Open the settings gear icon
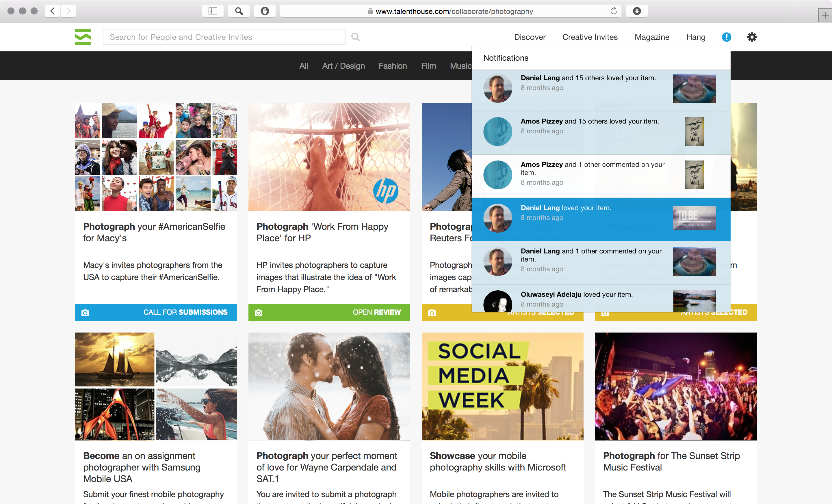This screenshot has height=504, width=832. (x=752, y=37)
